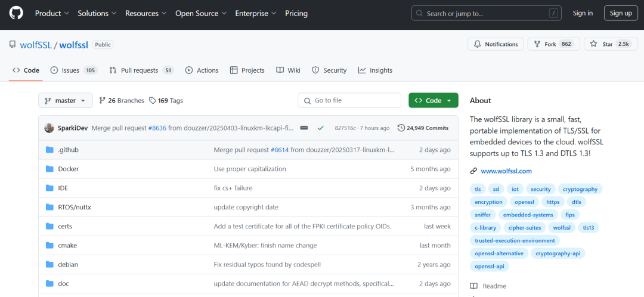Expand the Resources dropdown menu
This screenshot has width=644, height=297.
pos(146,13)
